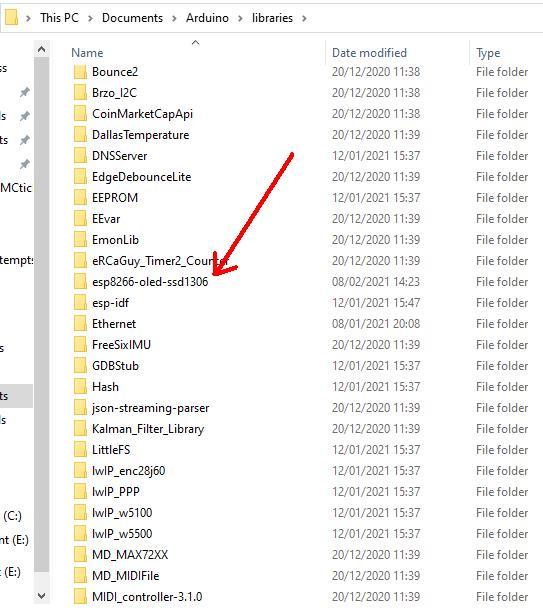Viewport: 543px width, 615px height.
Task: Select the CoinMarketCapApi folder name
Action: click(142, 114)
